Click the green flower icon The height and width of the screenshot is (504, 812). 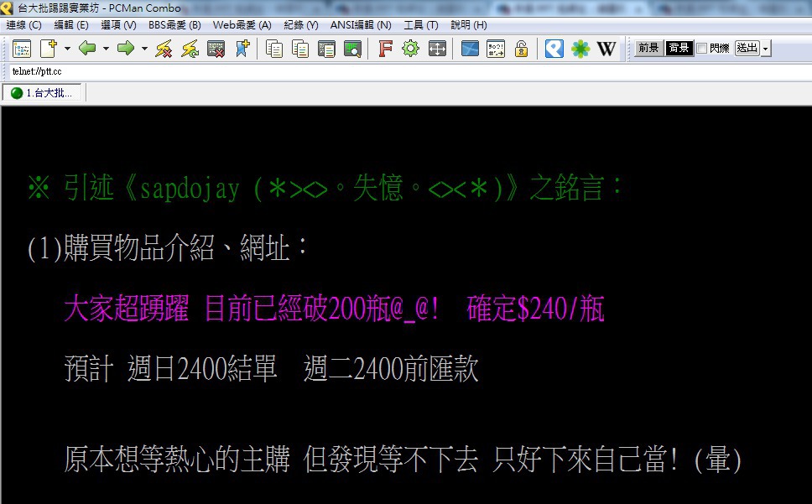pyautogui.click(x=580, y=49)
